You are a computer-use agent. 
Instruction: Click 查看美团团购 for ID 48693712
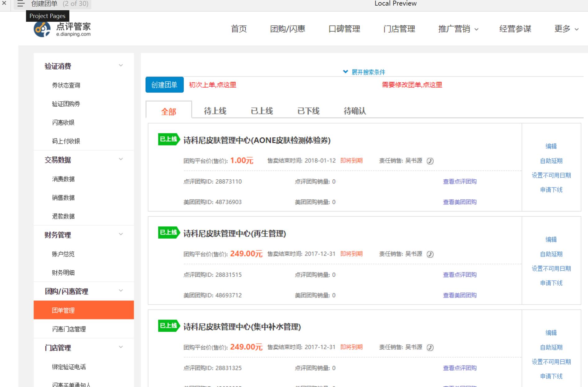tap(460, 295)
